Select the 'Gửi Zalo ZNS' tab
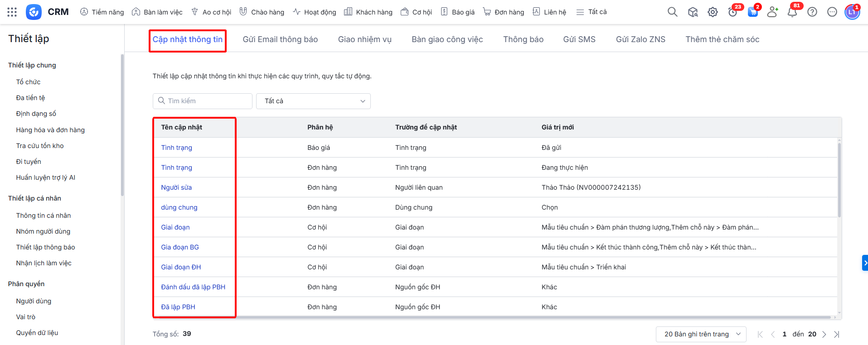The image size is (868, 345). 640,39
